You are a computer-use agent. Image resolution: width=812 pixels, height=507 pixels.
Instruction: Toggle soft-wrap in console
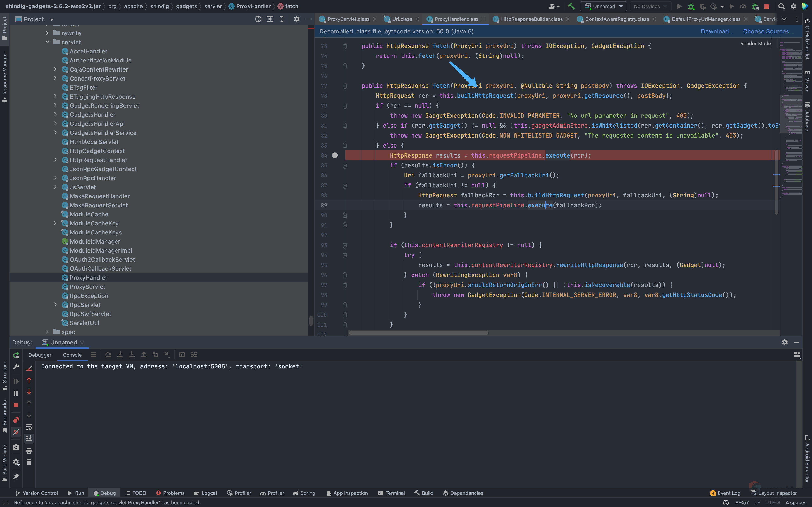[x=29, y=427]
